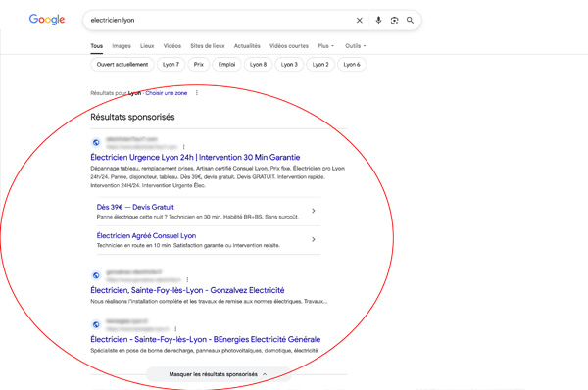Open Vidéos courtes tab
The height and width of the screenshot is (390, 588).
289,46
